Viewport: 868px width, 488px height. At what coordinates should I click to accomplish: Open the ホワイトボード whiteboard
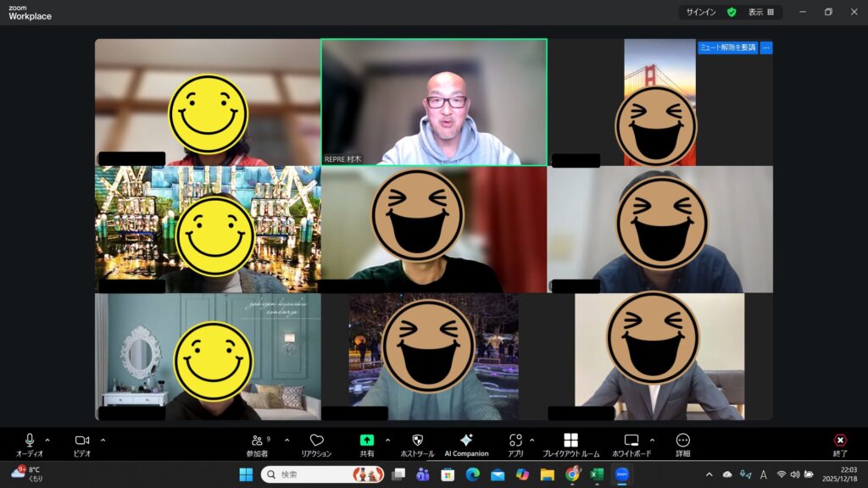pyautogui.click(x=632, y=441)
